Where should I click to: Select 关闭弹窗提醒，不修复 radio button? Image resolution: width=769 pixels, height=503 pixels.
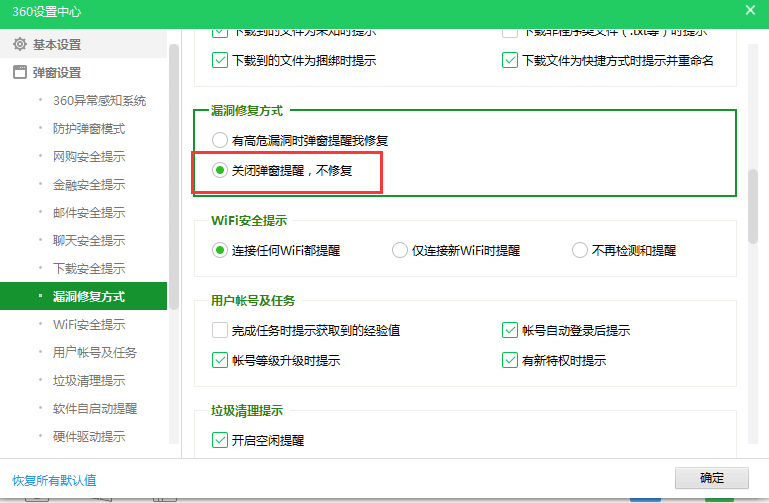(220, 170)
